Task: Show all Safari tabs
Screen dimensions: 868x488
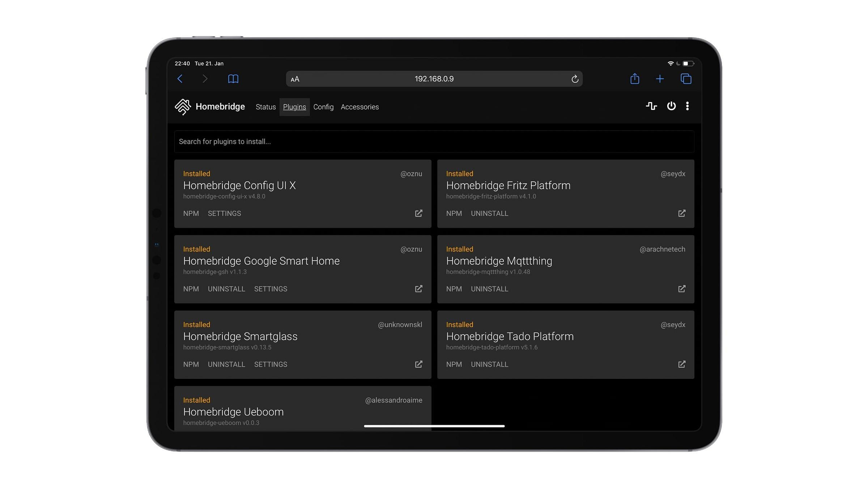Action: tap(686, 79)
